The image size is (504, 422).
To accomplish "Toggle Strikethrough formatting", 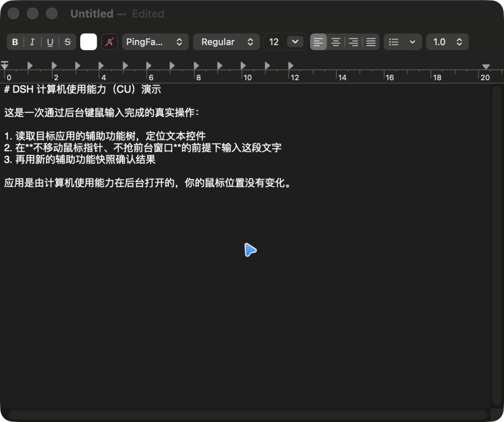I will point(68,42).
